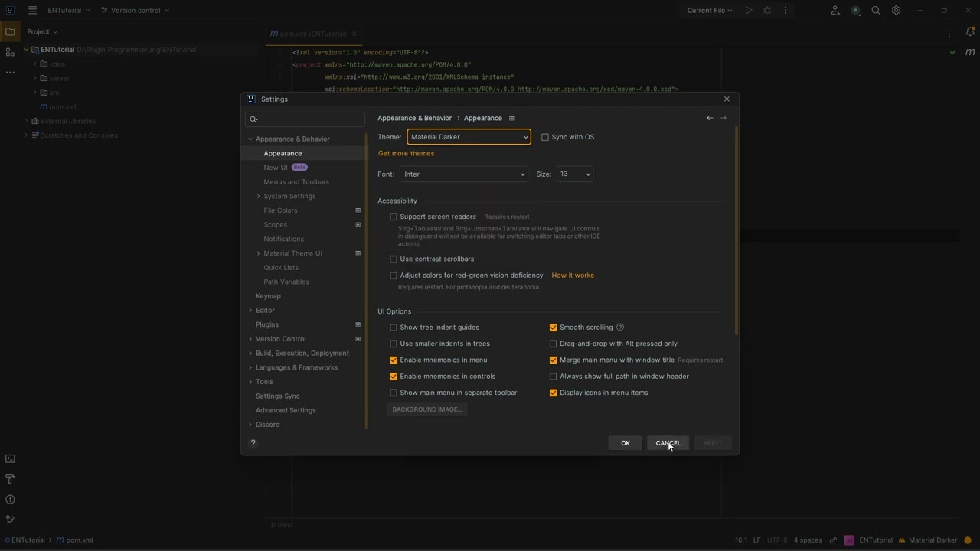Open the Terminal tool window icon
The width and height of the screenshot is (980, 551).
tap(10, 459)
